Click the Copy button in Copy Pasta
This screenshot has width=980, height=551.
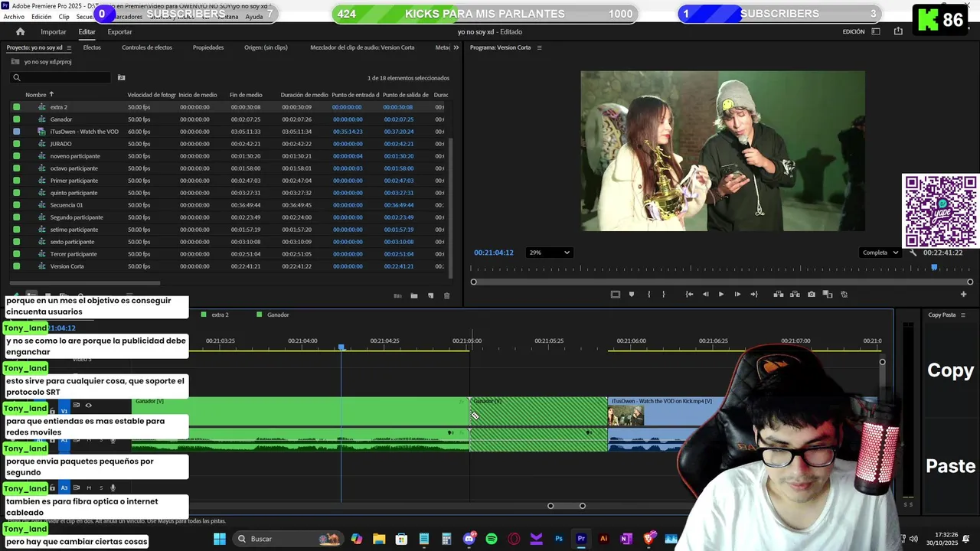pyautogui.click(x=950, y=370)
